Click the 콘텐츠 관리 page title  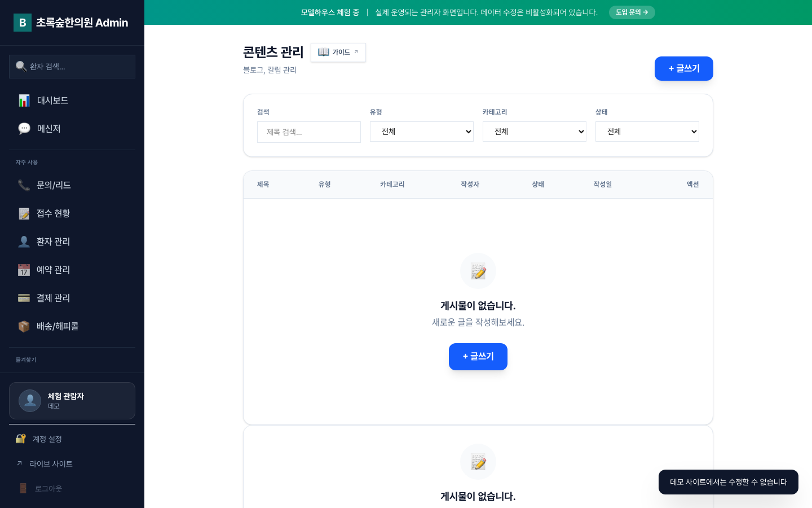point(273,52)
